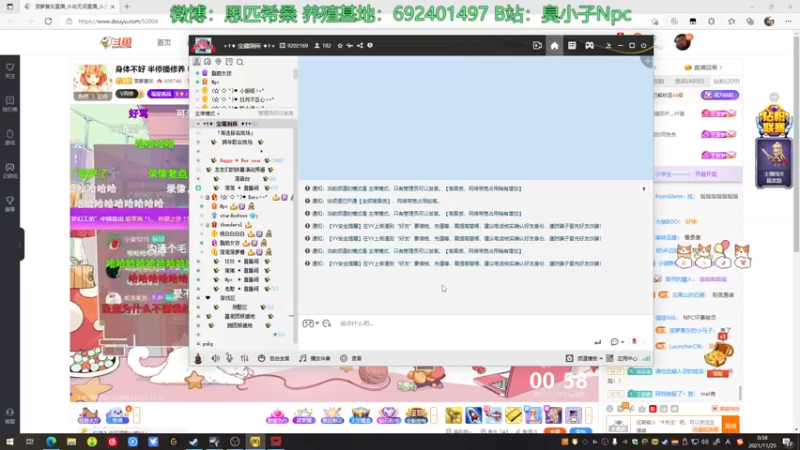Select user thunders in channel list
800x450 pixels.
[231, 224]
